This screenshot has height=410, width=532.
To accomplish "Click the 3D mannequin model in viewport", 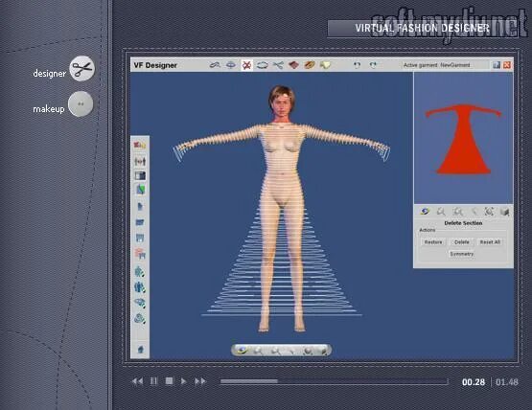I will coord(282,209).
